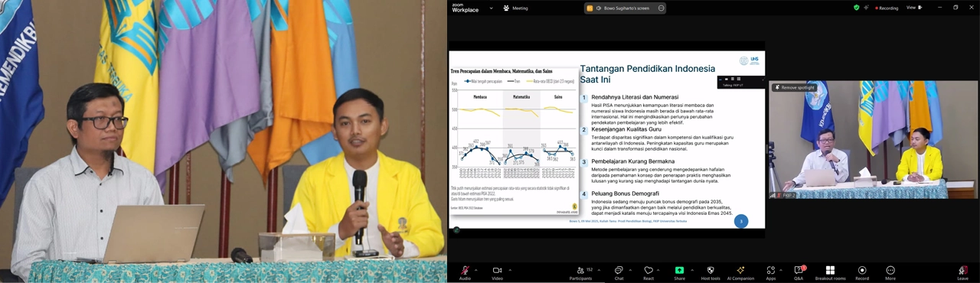
Task: Open Breakout rooms
Action: click(830, 270)
